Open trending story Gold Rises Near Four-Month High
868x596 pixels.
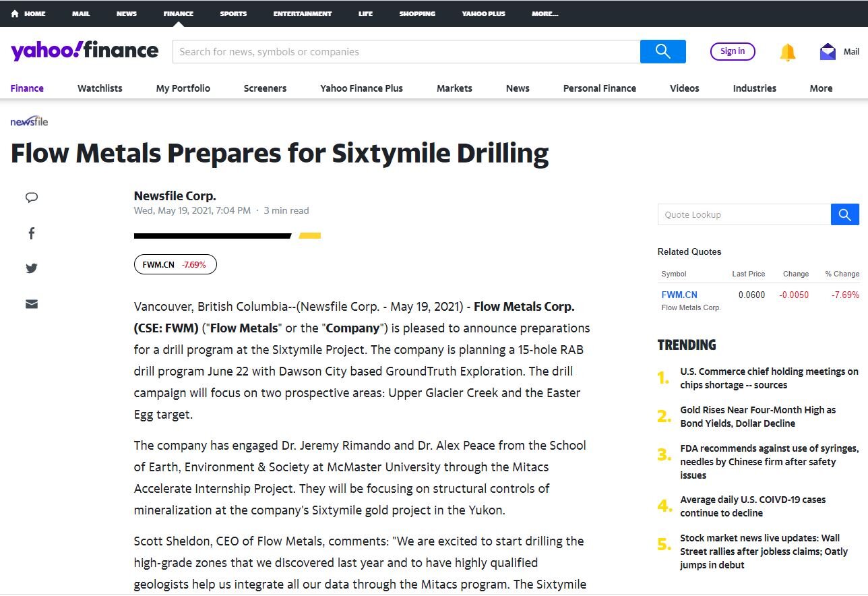point(757,417)
